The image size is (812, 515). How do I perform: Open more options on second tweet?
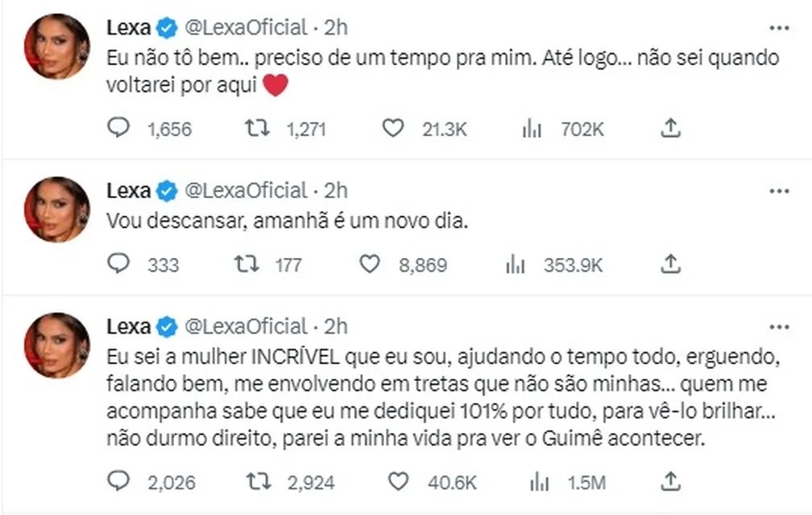(x=779, y=191)
